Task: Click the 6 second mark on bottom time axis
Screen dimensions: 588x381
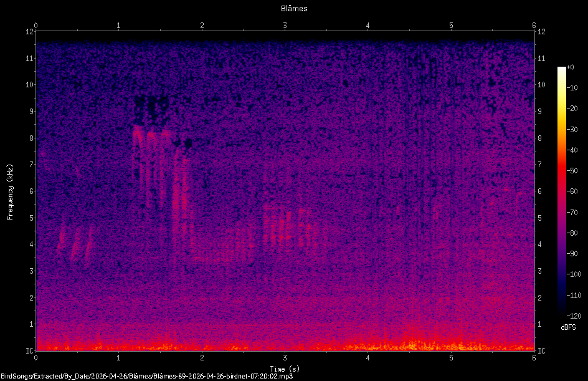Action: pos(534,358)
